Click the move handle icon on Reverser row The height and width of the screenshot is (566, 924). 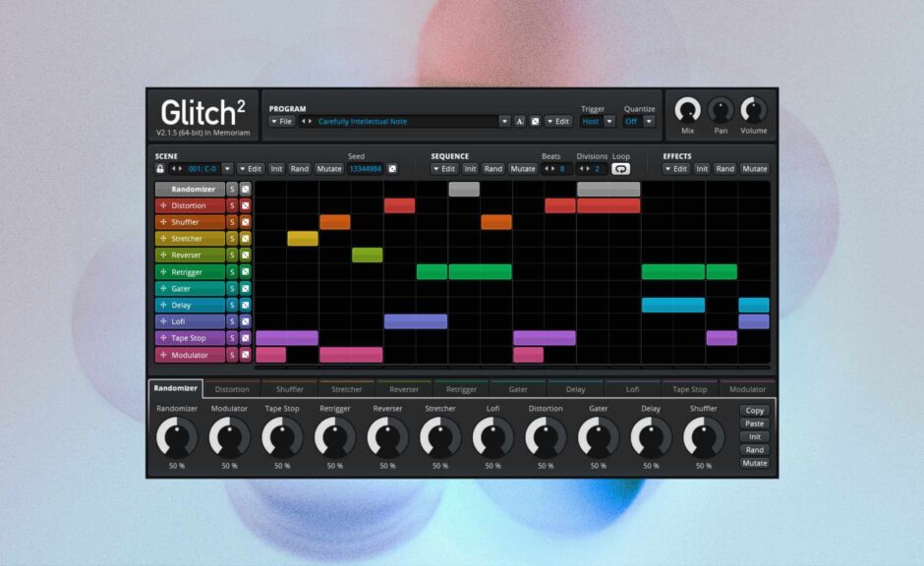pyautogui.click(x=163, y=255)
